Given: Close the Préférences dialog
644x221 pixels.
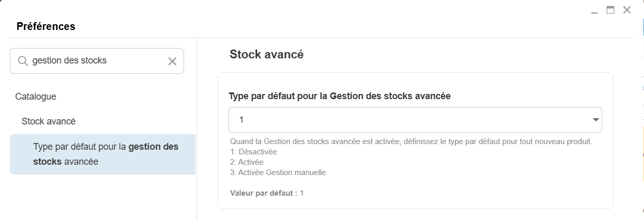Looking at the screenshot, I should (x=627, y=10).
